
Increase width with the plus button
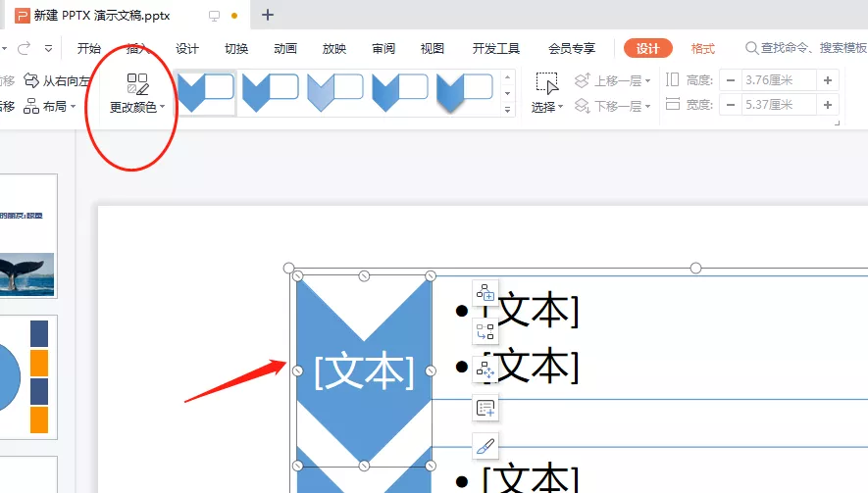point(828,105)
